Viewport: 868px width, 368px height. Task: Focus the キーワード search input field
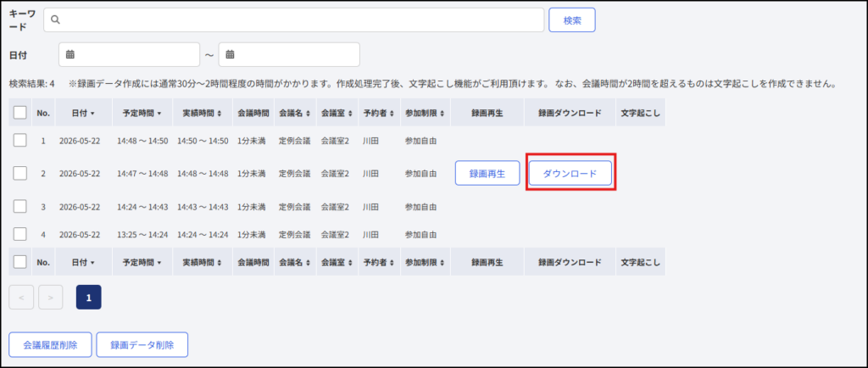tap(294, 20)
